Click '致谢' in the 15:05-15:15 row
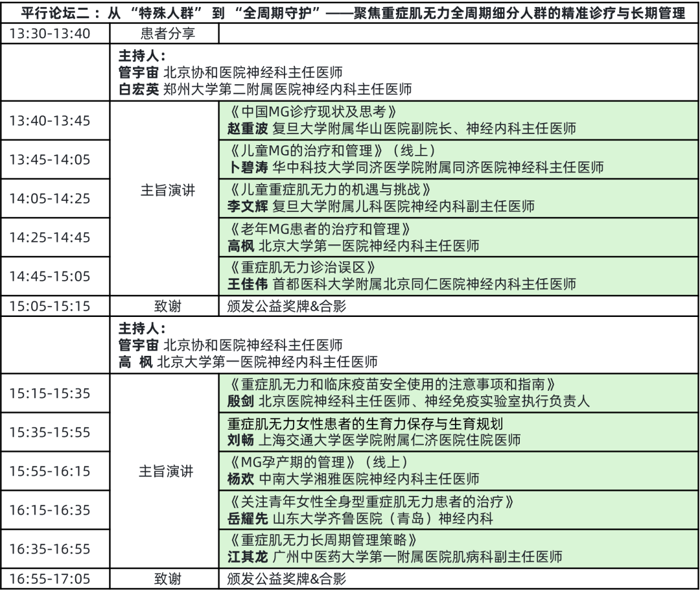Screen dimensions: 700x595 pyautogui.click(x=167, y=306)
